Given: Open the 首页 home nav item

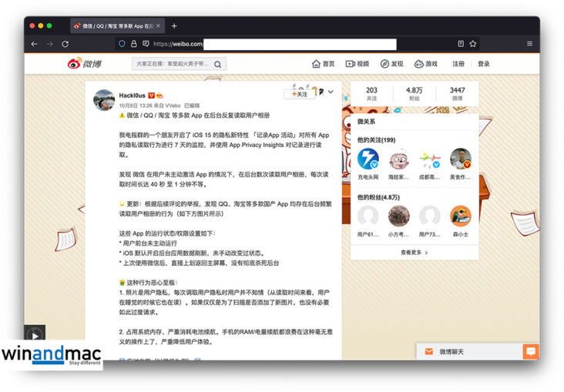Looking at the screenshot, I should pos(323,64).
